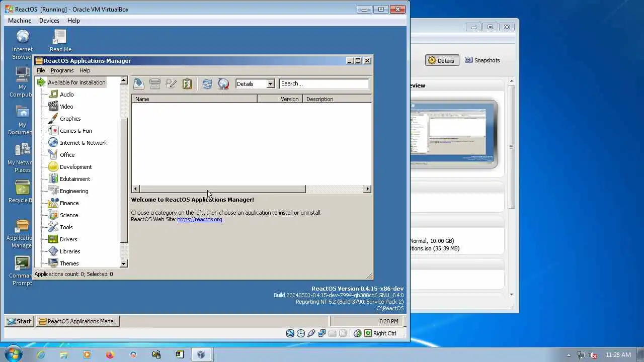Open the VirtualBox Help menu

point(73,21)
